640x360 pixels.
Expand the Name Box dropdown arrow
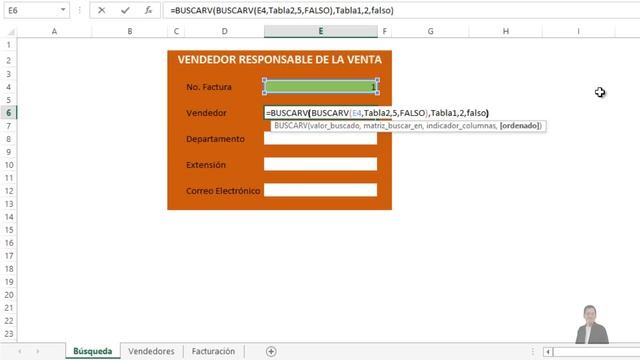coord(63,10)
